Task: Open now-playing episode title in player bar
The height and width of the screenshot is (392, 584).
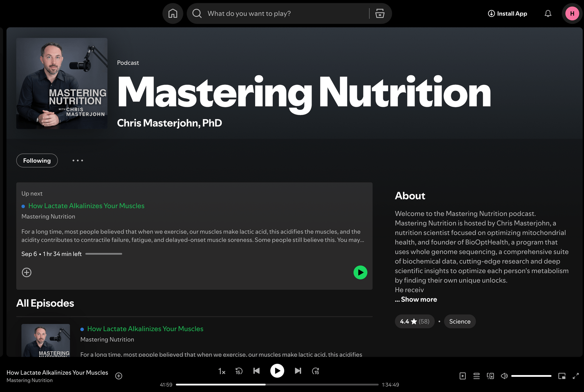Action: click(57, 373)
